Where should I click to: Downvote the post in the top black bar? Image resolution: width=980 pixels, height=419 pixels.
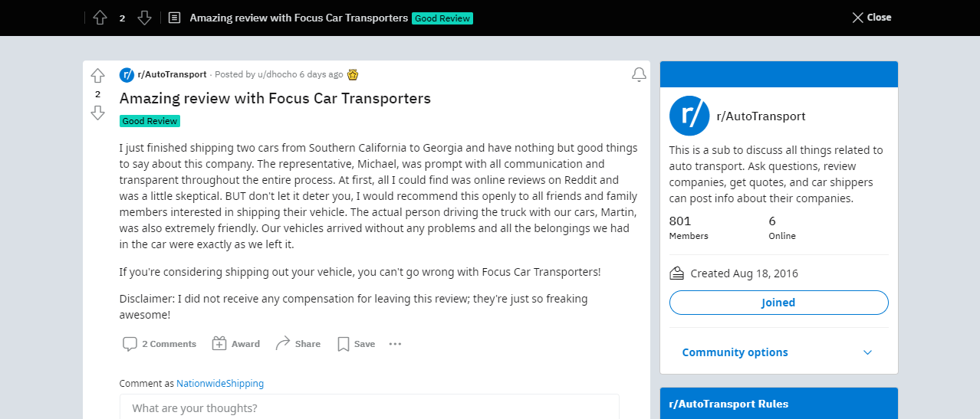pos(144,18)
